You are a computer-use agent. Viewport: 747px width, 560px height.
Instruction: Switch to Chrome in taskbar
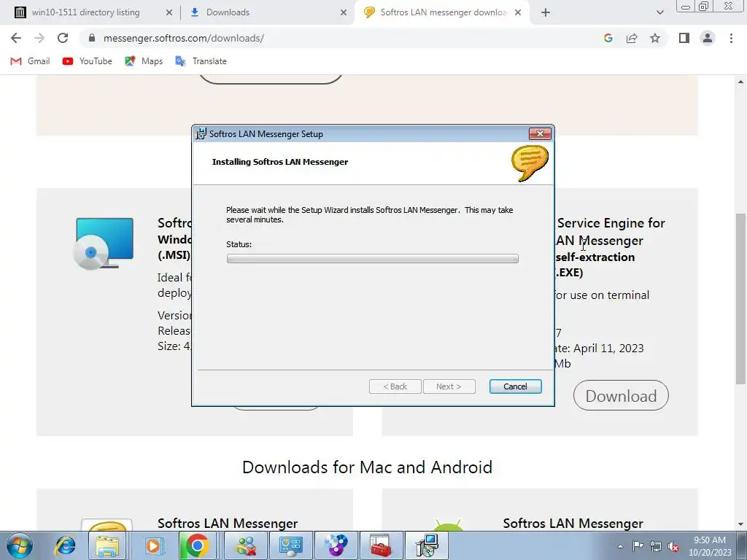click(x=198, y=545)
